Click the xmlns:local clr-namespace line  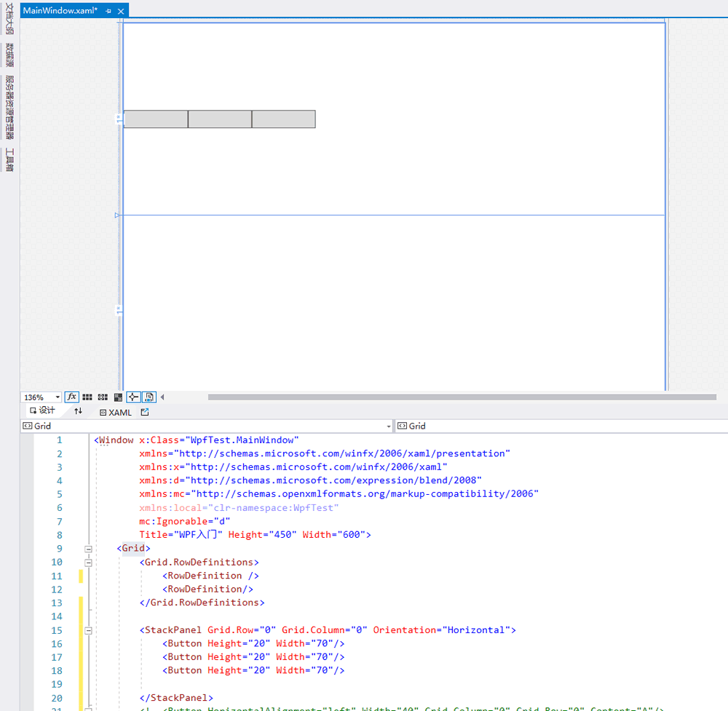(x=239, y=508)
